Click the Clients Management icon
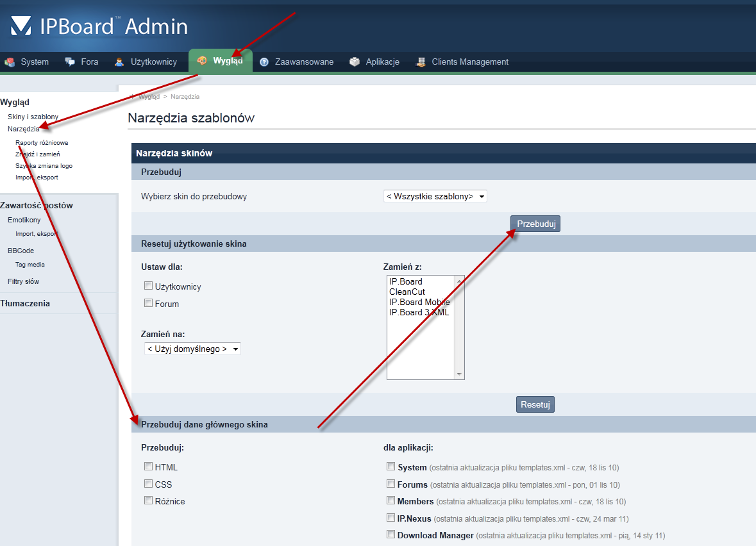This screenshot has width=756, height=546. click(x=421, y=62)
